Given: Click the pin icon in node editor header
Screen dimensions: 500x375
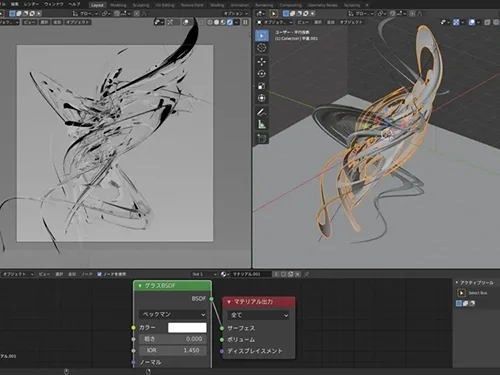Looking at the screenshot, I should tap(307, 274).
